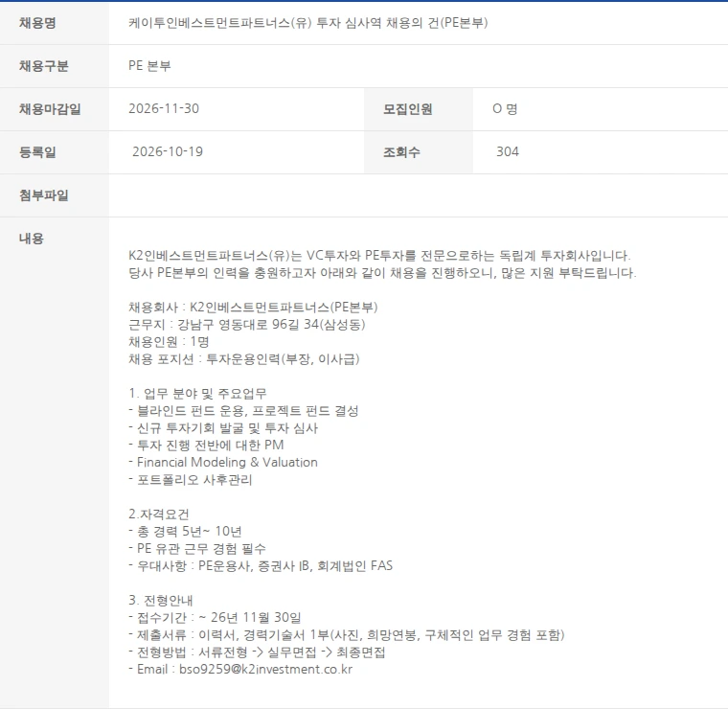Click the line starting 'K2인베스트먼트파트너스(유)는 VC투자와'
This screenshot has width=728, height=709.
coord(379,256)
